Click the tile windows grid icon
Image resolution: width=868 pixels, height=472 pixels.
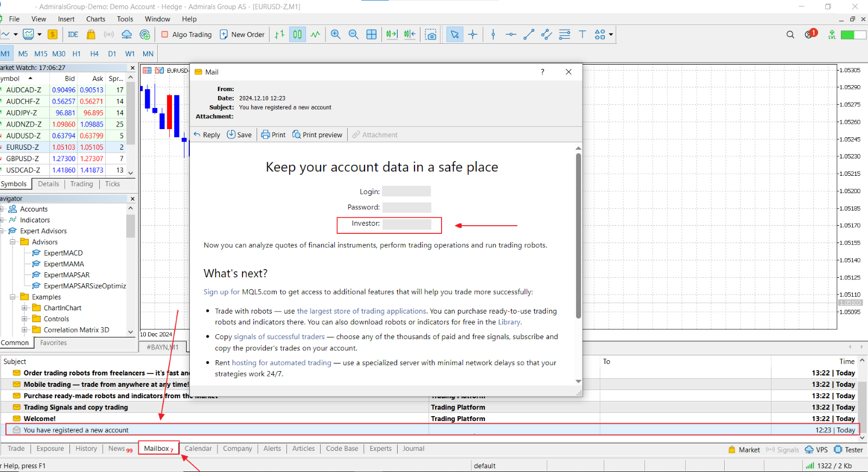372,35
